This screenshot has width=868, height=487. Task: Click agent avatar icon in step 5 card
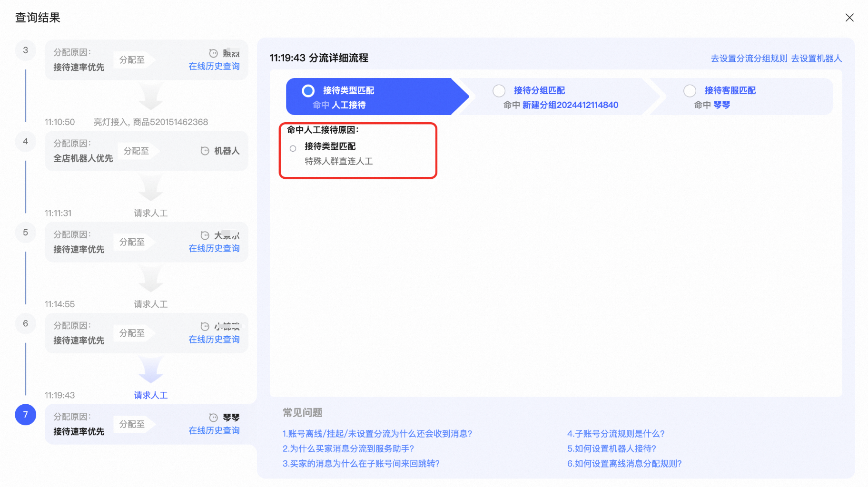(x=205, y=235)
